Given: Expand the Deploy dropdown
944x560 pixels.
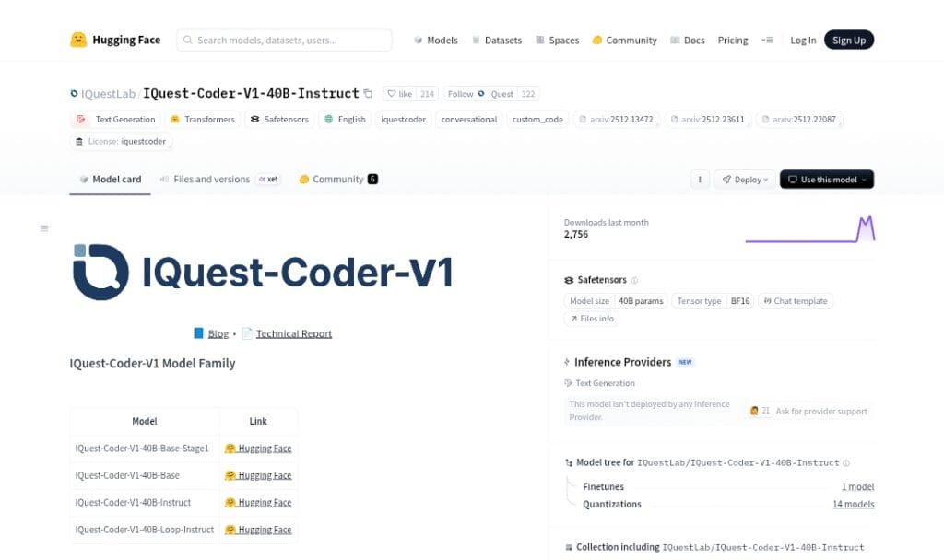Looking at the screenshot, I should point(743,180).
